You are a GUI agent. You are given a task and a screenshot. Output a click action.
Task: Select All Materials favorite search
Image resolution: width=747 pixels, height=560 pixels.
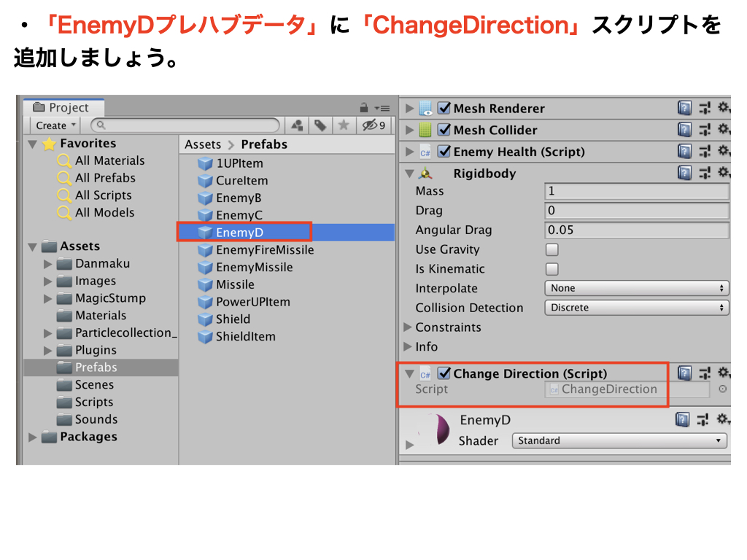(109, 161)
